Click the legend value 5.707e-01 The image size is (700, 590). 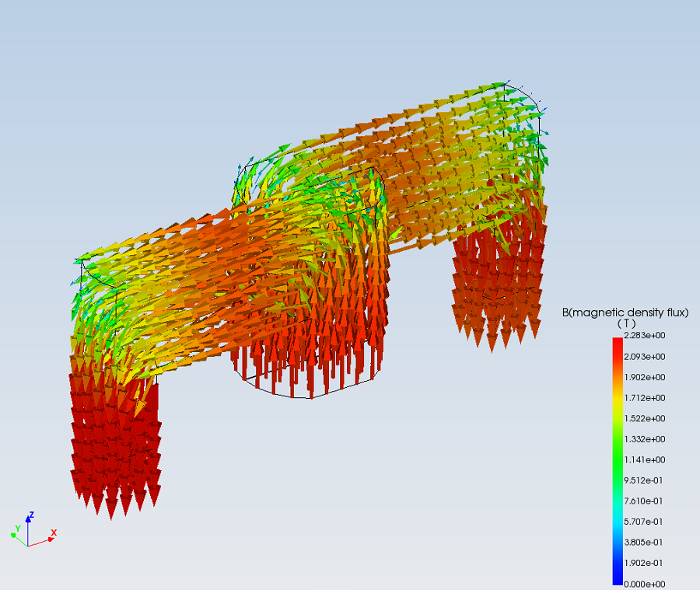tap(643, 522)
